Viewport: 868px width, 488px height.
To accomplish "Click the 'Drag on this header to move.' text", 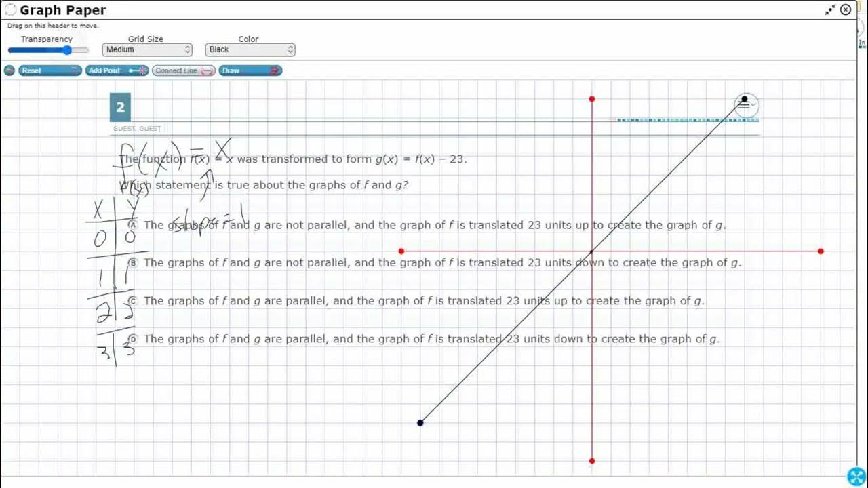I will pos(53,26).
